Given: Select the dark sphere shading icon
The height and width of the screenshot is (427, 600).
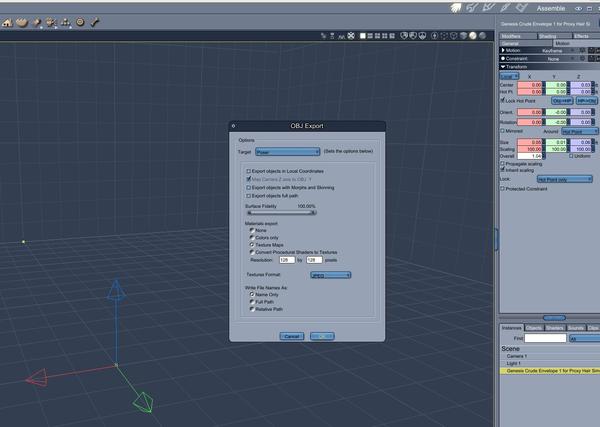Looking at the screenshot, I should tap(483, 36).
